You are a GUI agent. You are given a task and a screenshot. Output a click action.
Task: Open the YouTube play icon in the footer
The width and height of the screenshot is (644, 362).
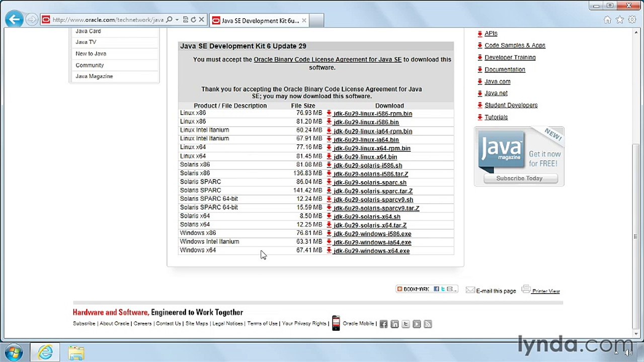tap(417, 324)
